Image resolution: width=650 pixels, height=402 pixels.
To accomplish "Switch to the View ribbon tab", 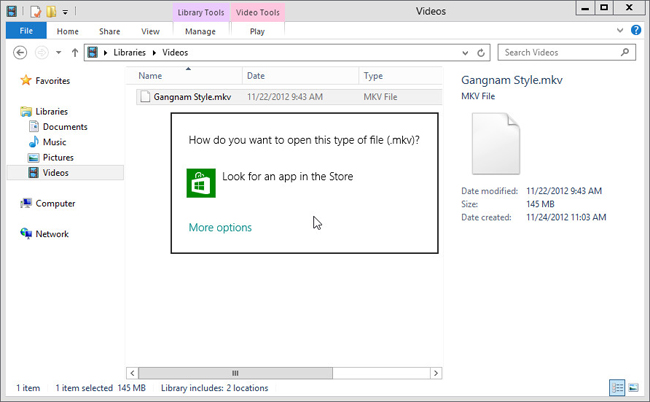I will pyautogui.click(x=150, y=31).
